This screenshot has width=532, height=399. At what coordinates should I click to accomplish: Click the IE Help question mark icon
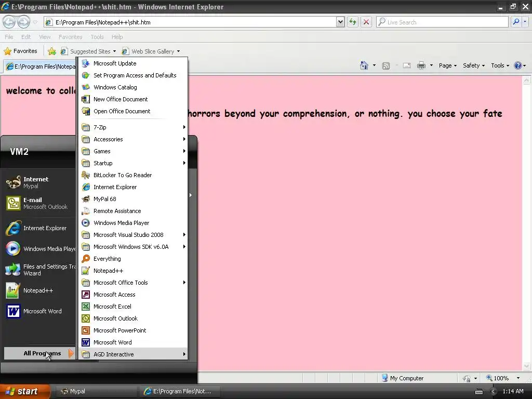pos(518,65)
